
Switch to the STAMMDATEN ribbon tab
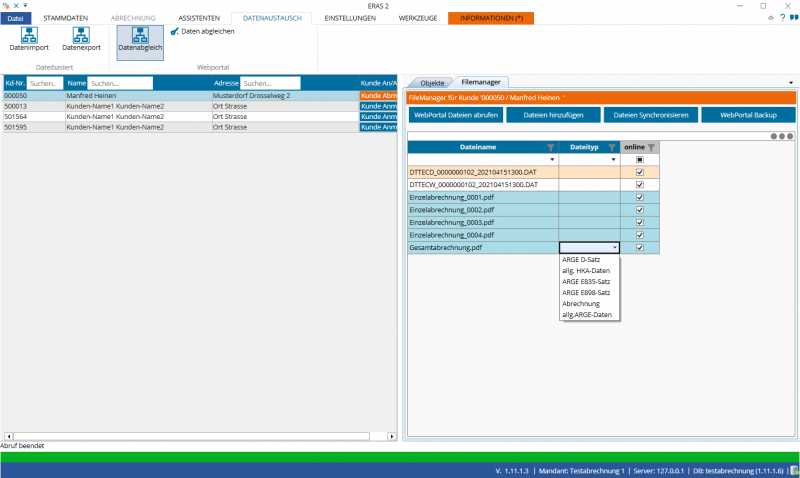pyautogui.click(x=65, y=18)
